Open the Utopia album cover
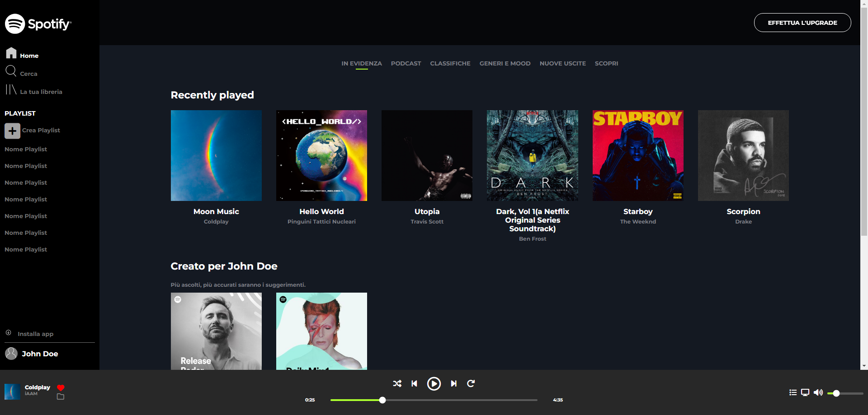 pyautogui.click(x=427, y=155)
